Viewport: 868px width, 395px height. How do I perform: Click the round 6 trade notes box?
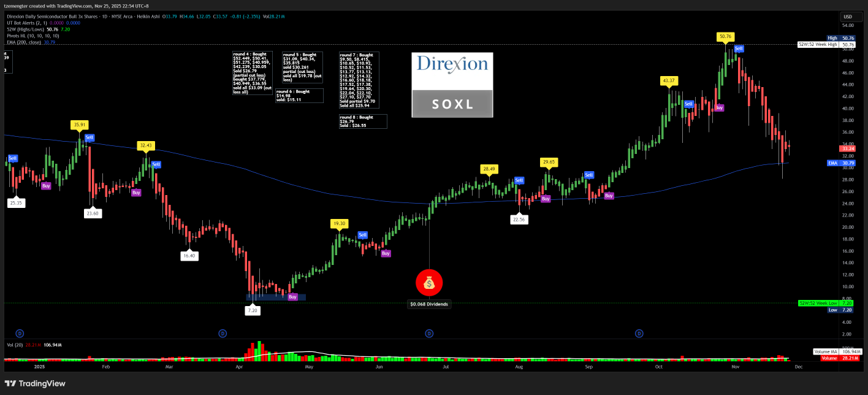[x=300, y=96]
